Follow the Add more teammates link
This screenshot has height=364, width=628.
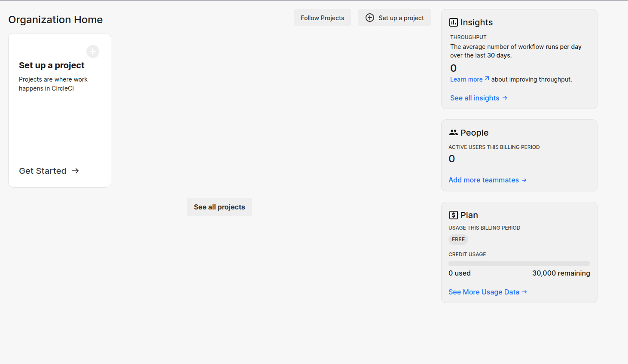click(484, 180)
